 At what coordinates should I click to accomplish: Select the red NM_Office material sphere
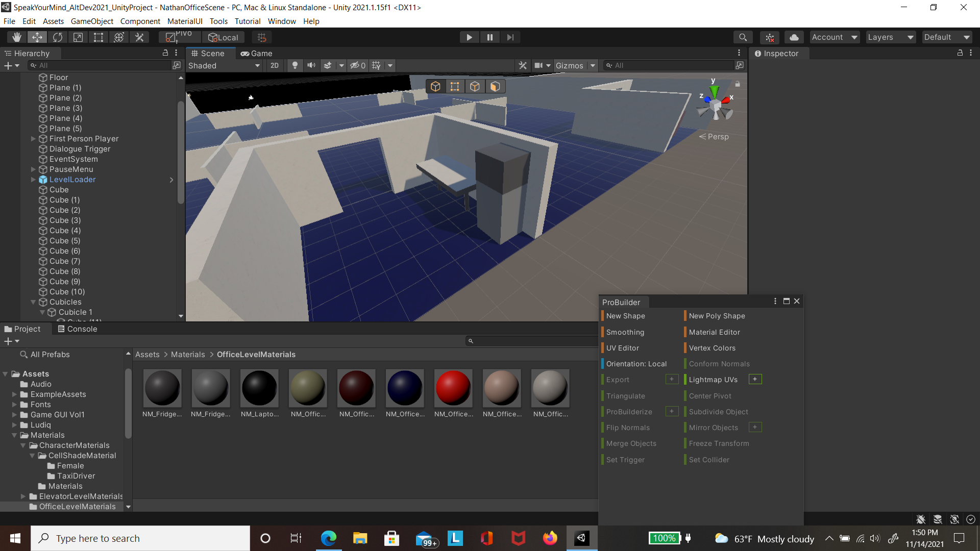tap(453, 388)
